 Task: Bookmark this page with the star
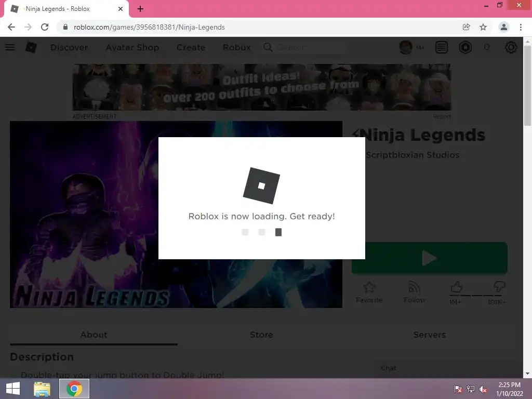483,27
